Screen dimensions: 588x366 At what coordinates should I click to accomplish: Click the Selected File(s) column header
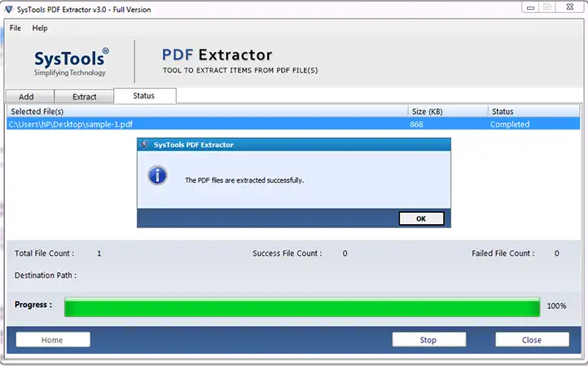pyautogui.click(x=208, y=112)
